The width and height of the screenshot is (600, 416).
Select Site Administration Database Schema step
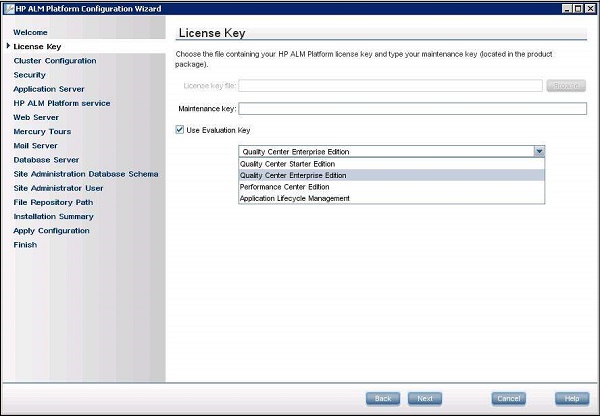click(86, 174)
